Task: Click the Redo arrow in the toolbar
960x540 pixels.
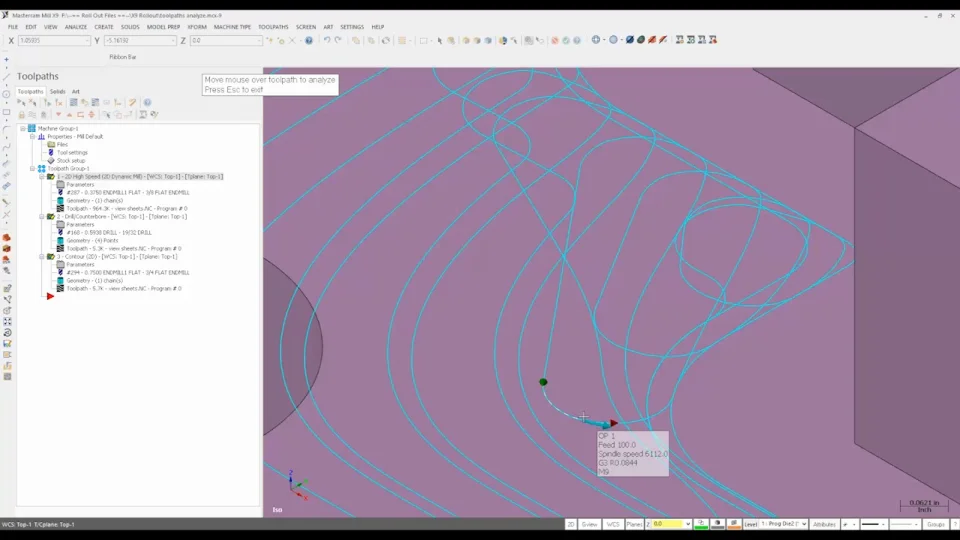Action: click(338, 41)
